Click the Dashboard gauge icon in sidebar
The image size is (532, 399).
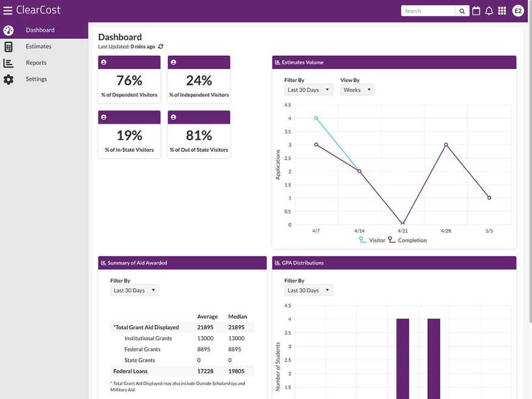(x=9, y=30)
